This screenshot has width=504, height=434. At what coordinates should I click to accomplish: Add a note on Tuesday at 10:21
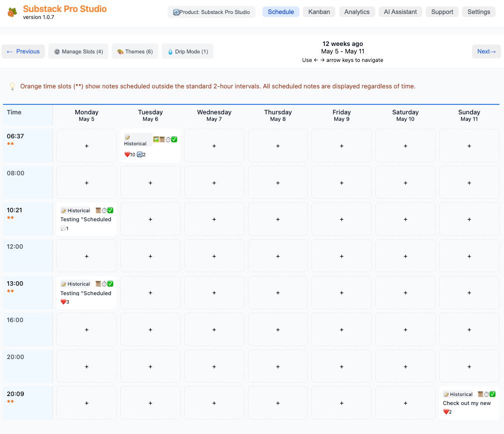(x=150, y=219)
